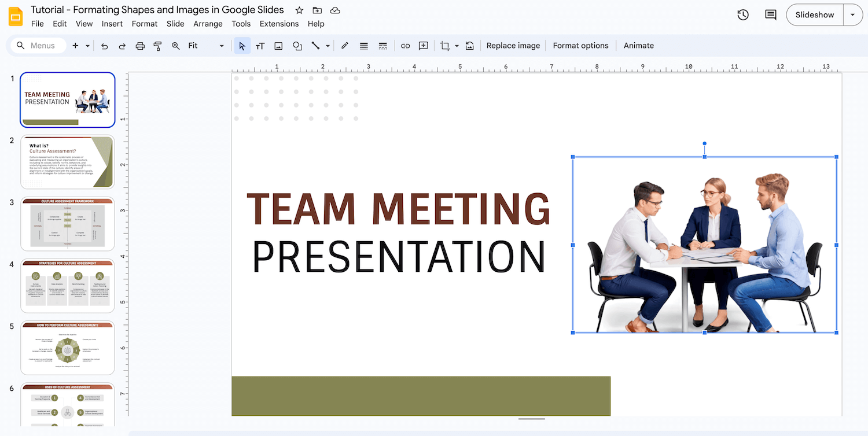Screen dimensions: 868x436
Task: Expand the Line tool options arrow
Action: click(328, 46)
